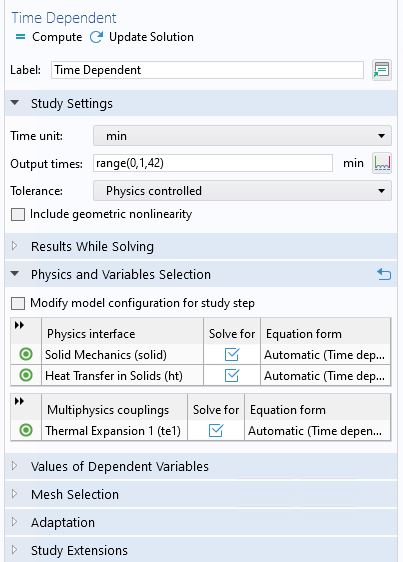403x562 pixels.
Task: Click the Compute equals icon
Action: click(21, 37)
